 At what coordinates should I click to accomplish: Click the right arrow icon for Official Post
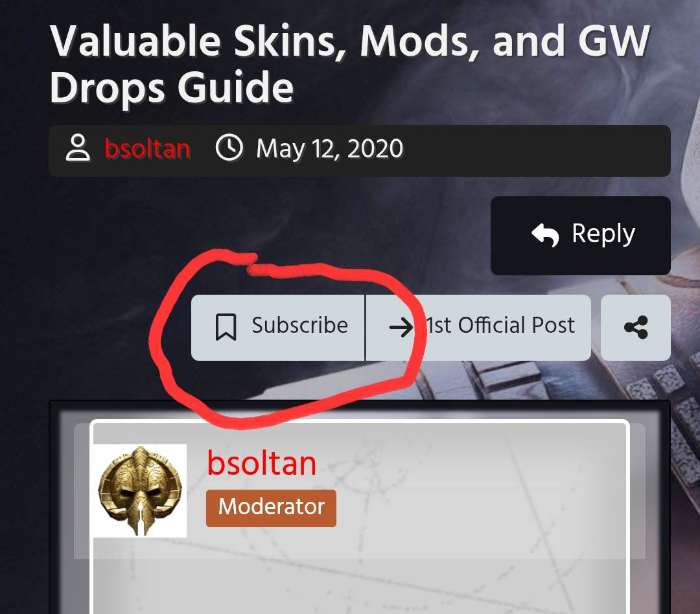click(x=401, y=327)
